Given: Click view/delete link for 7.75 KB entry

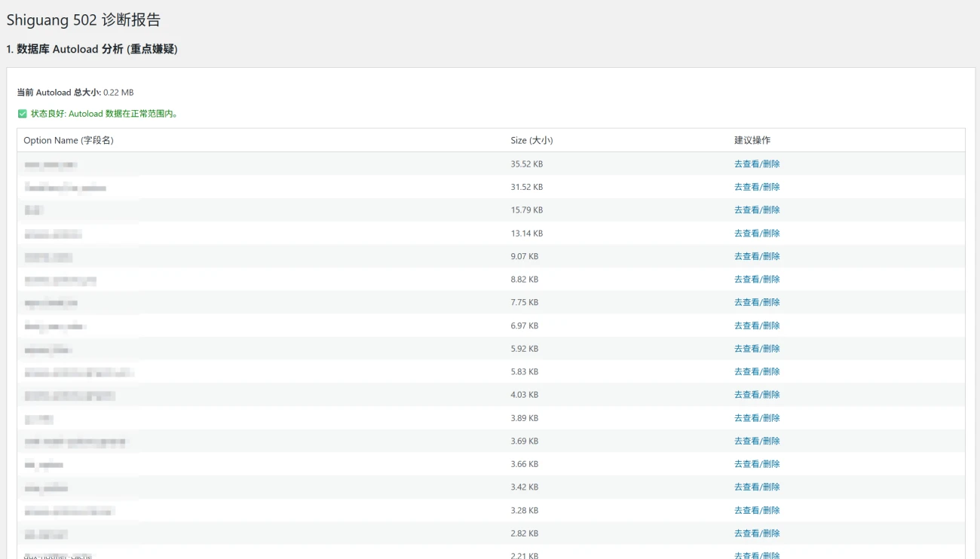Looking at the screenshot, I should click(757, 302).
